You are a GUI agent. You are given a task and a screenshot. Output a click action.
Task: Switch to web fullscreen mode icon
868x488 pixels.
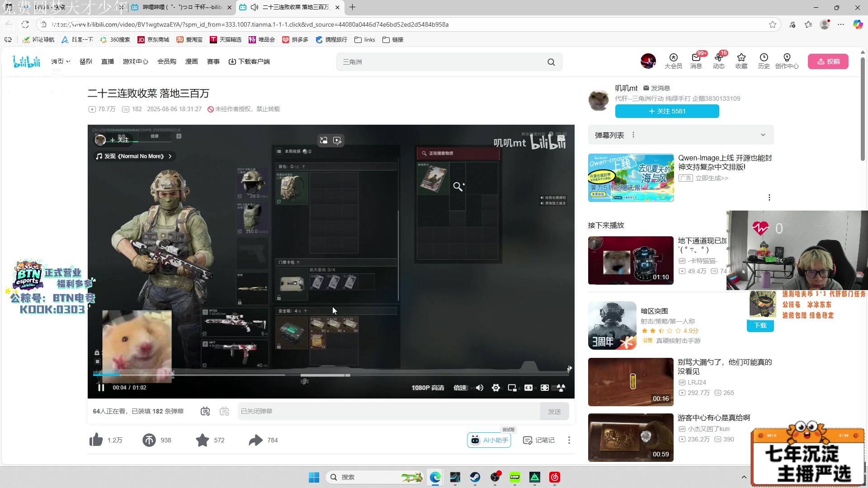coord(545,388)
